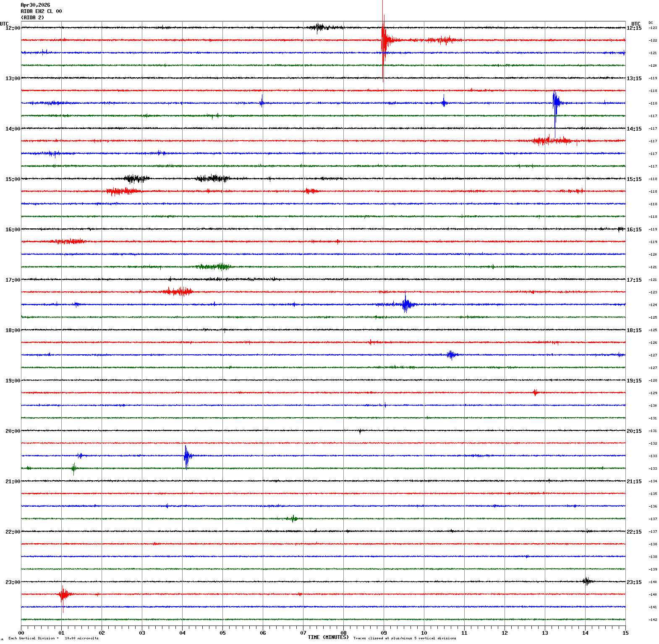
Task: Click the 17:15 right-side time label
Action: click(634, 280)
